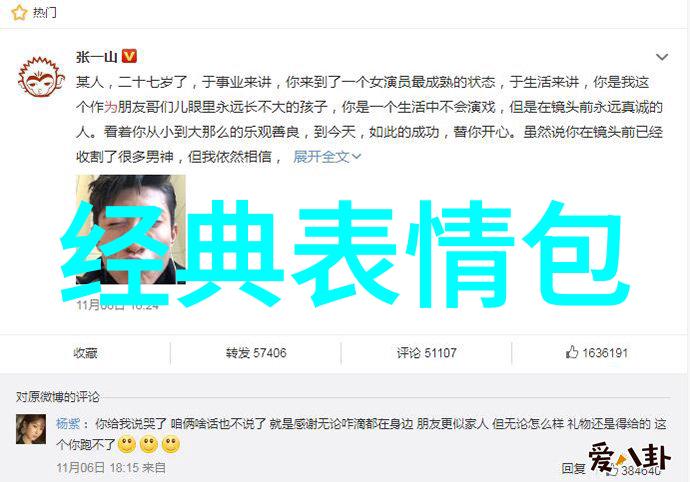
Task: Click 回复 to reply to comment
Action: (573, 469)
